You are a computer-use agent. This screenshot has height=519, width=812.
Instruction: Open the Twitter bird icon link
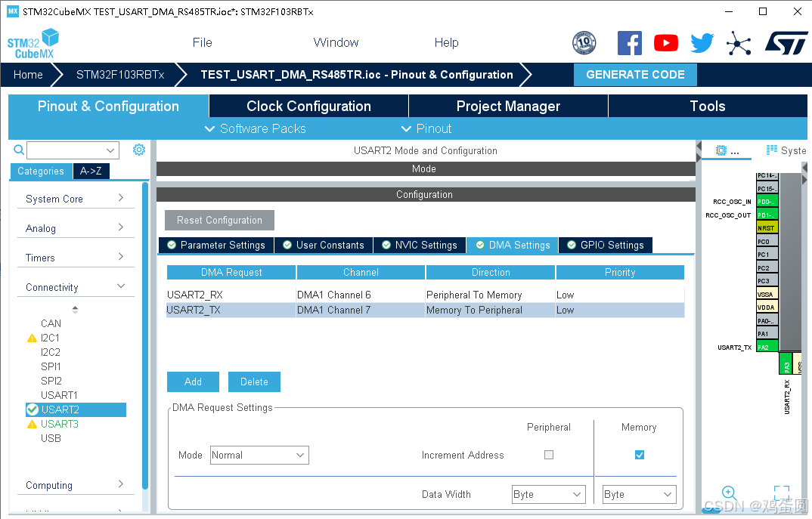[702, 42]
